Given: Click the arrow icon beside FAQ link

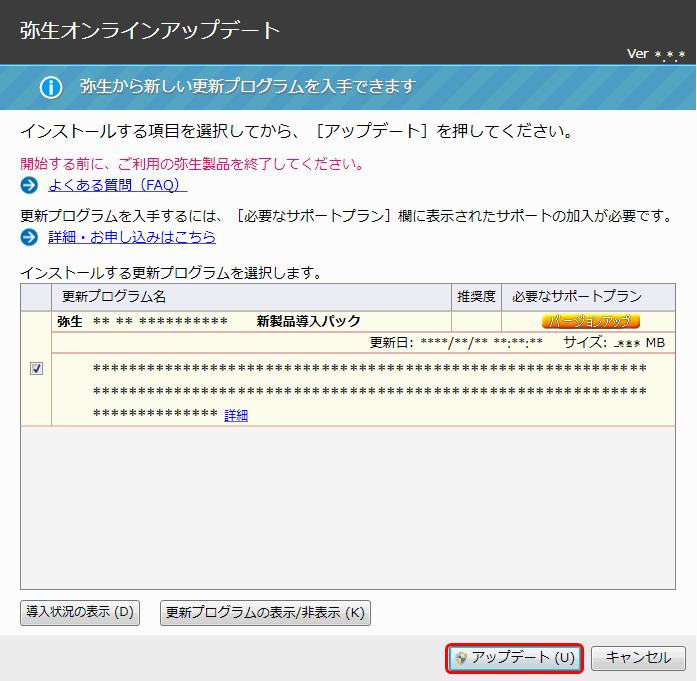Looking at the screenshot, I should tap(29, 185).
